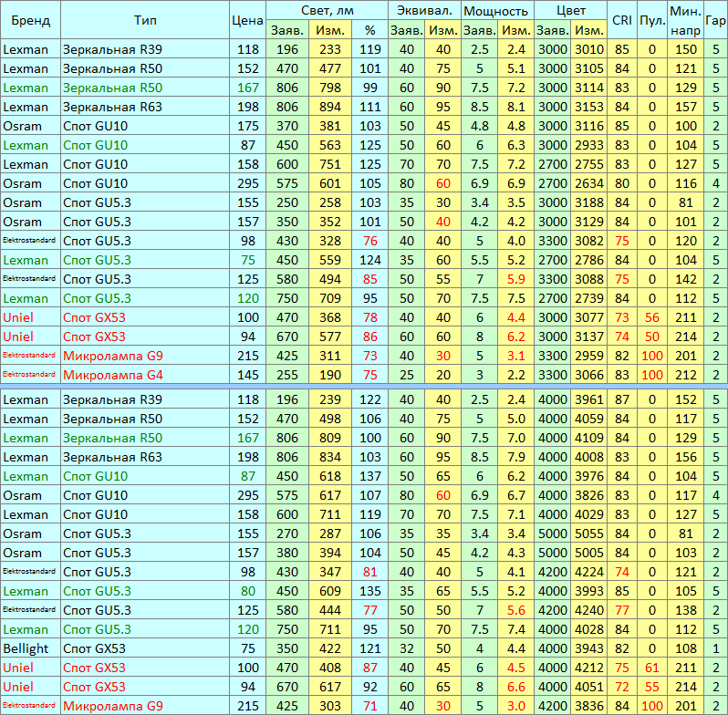
Task: Select measured color temperature 4224
Action: tap(588, 572)
